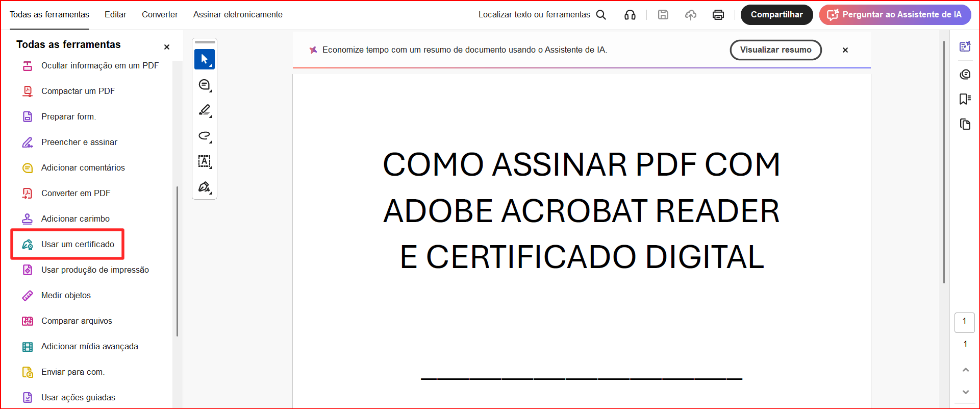Click the search magnifier icon

pyautogui.click(x=601, y=15)
